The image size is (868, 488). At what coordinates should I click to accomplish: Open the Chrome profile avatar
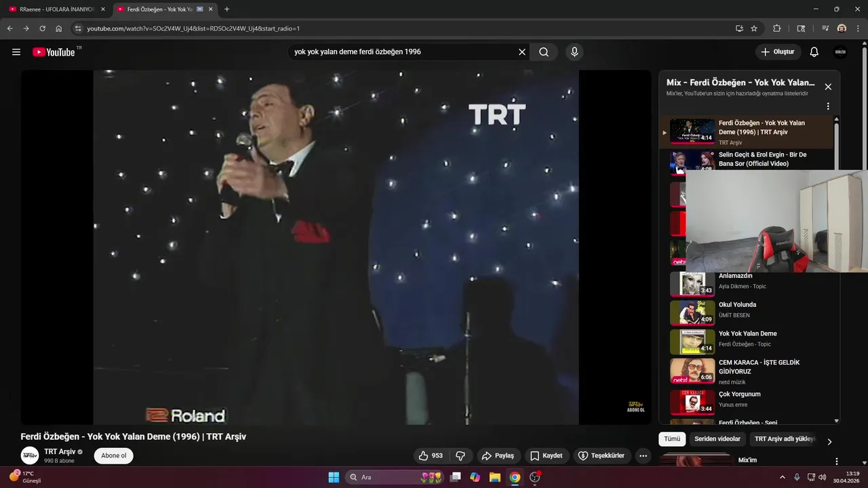point(842,28)
